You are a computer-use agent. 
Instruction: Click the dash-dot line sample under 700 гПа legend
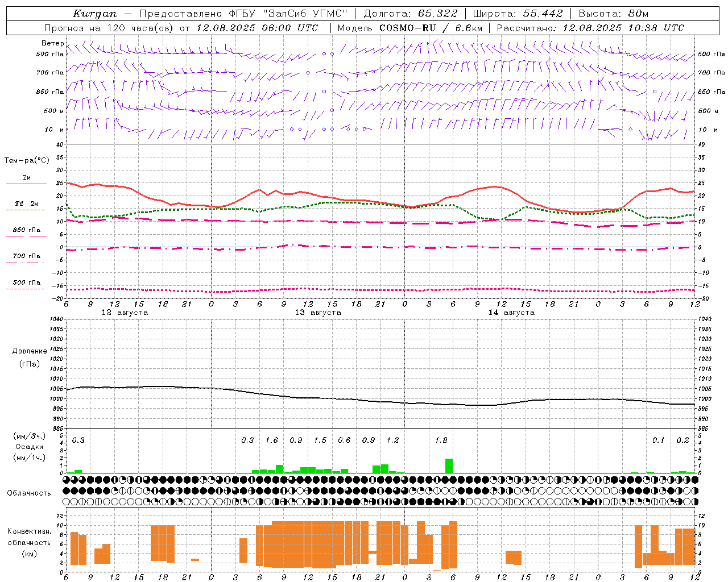coord(26,263)
